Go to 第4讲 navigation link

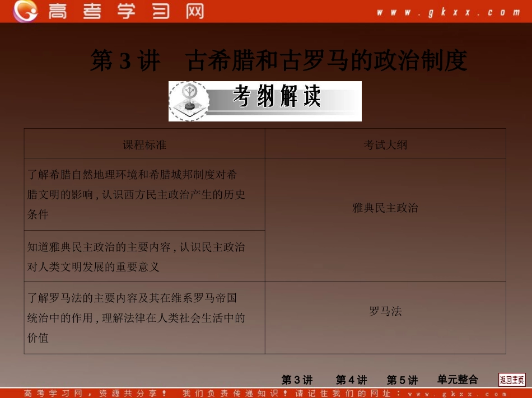click(x=351, y=380)
